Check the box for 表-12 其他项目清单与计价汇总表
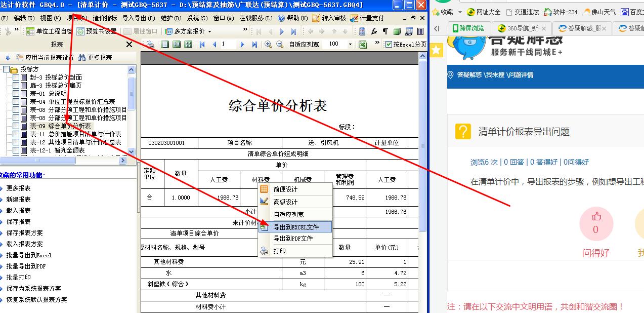Image resolution: width=644 pixels, height=313 pixels. tap(16, 142)
